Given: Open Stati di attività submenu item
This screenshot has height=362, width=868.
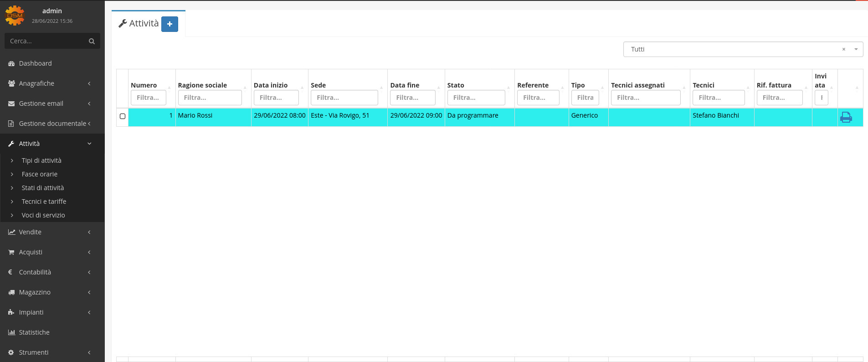Looking at the screenshot, I should (x=43, y=188).
